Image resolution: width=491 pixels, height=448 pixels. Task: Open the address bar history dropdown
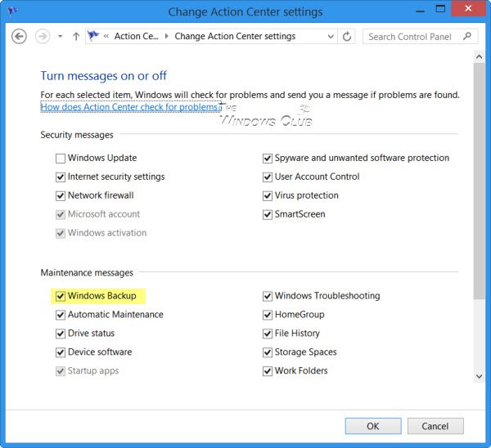coord(330,37)
